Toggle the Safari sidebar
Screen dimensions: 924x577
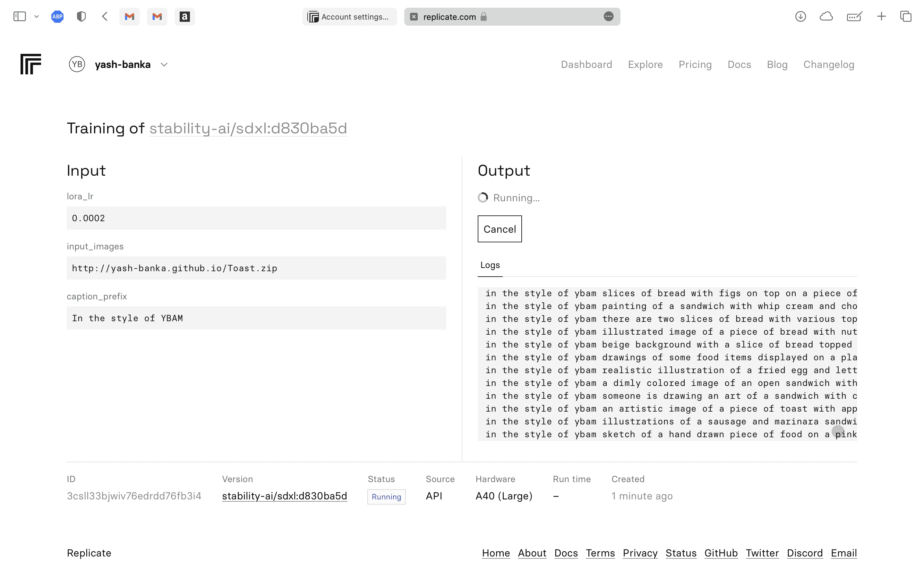tap(20, 16)
